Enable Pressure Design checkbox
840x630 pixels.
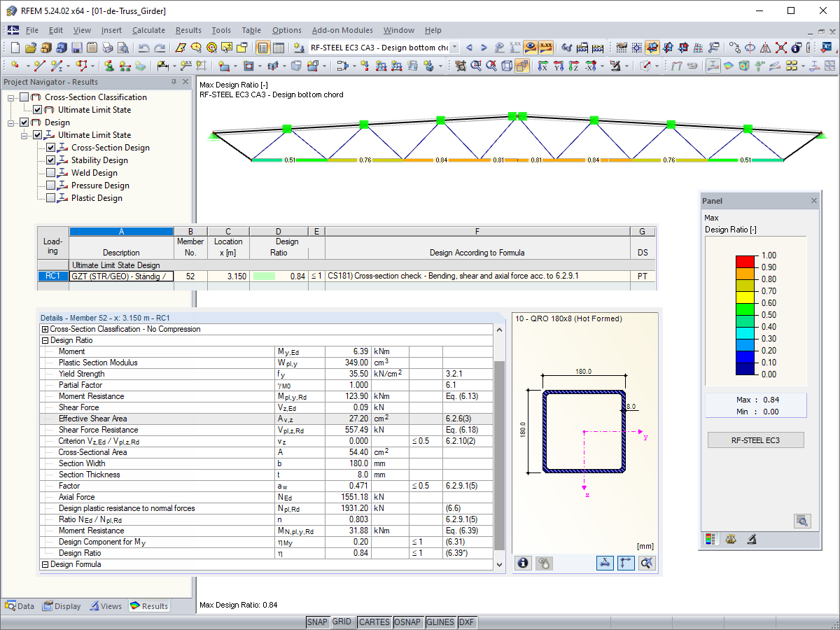[50, 185]
